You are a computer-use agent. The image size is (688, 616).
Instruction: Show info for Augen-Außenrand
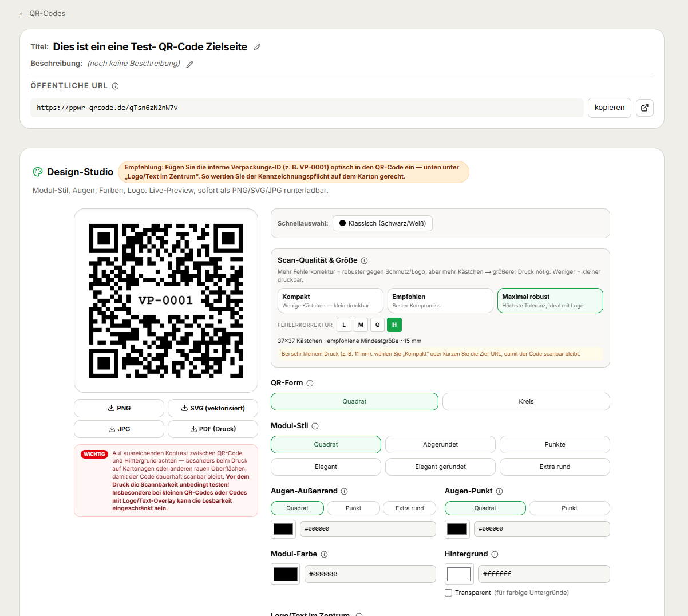coord(344,491)
